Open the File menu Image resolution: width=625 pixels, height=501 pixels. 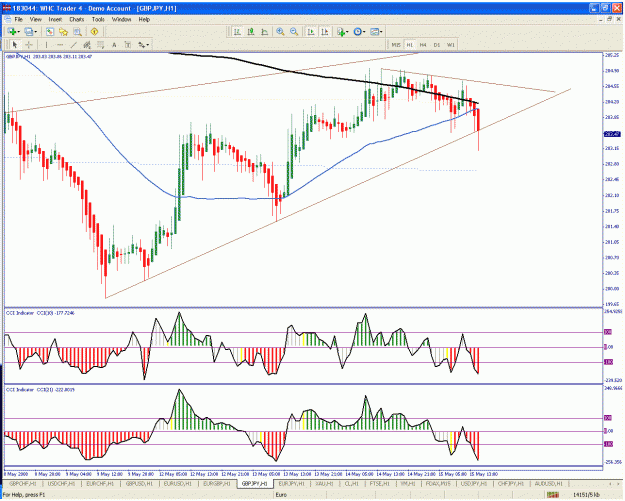(19, 19)
